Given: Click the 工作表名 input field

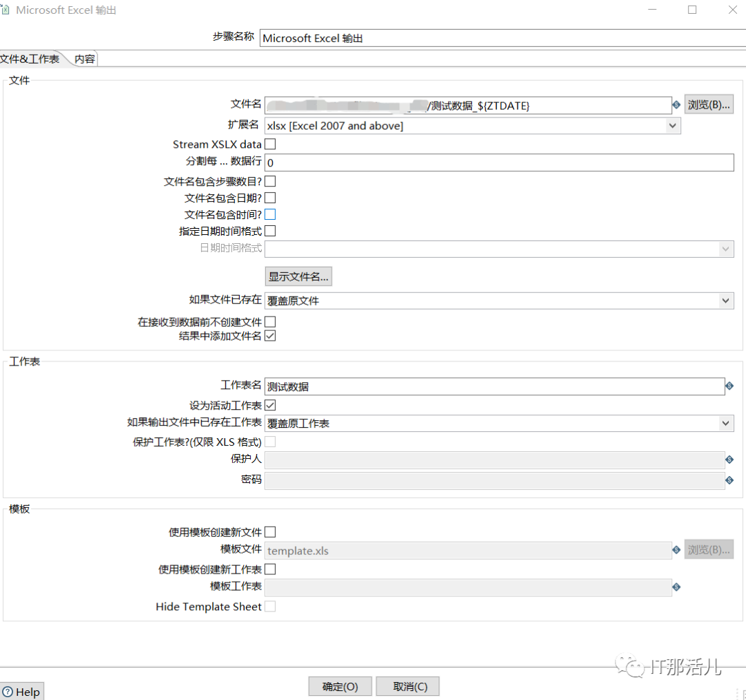Looking at the screenshot, I should 495,386.
